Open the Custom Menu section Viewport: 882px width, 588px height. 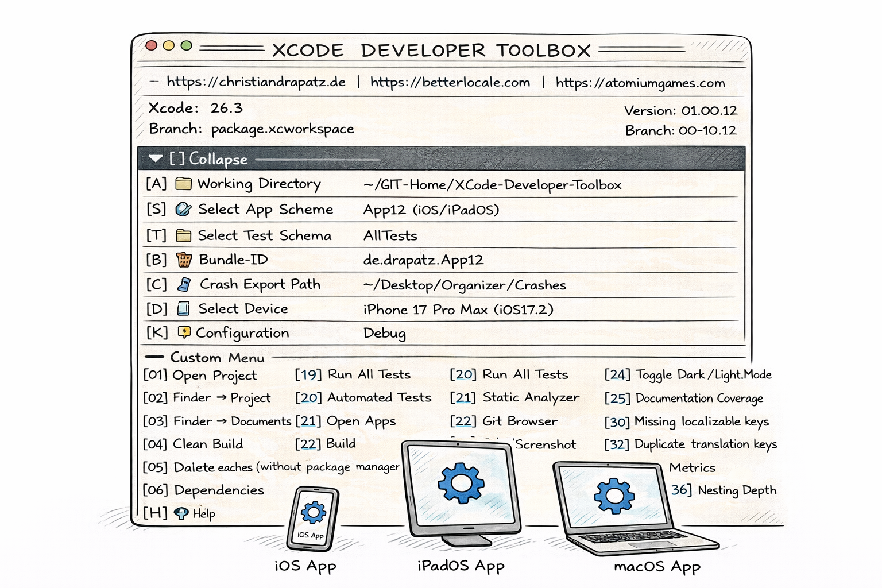[x=216, y=358]
